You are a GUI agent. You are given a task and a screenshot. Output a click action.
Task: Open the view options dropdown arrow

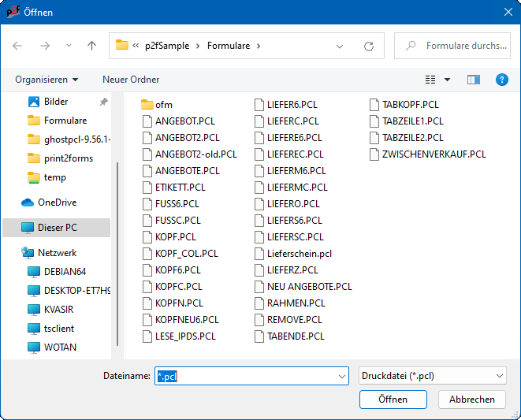coord(448,80)
